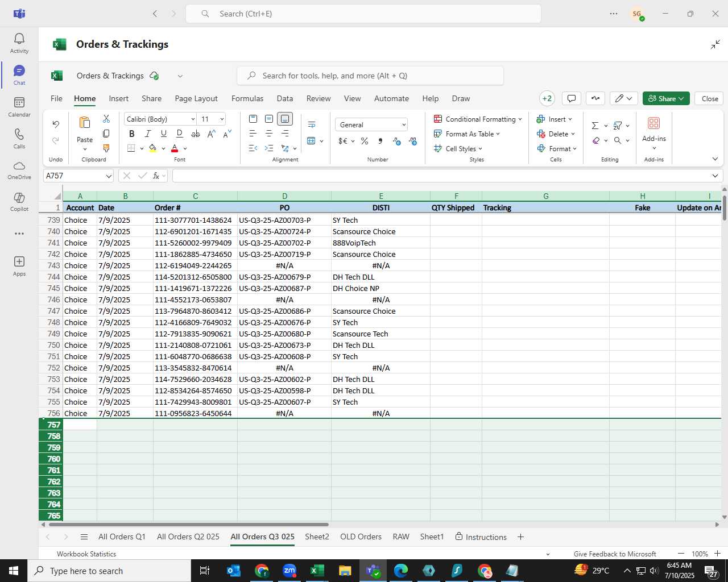This screenshot has height=582, width=728.
Task: Click Give Feedback to Microsoft link
Action: 615,554
